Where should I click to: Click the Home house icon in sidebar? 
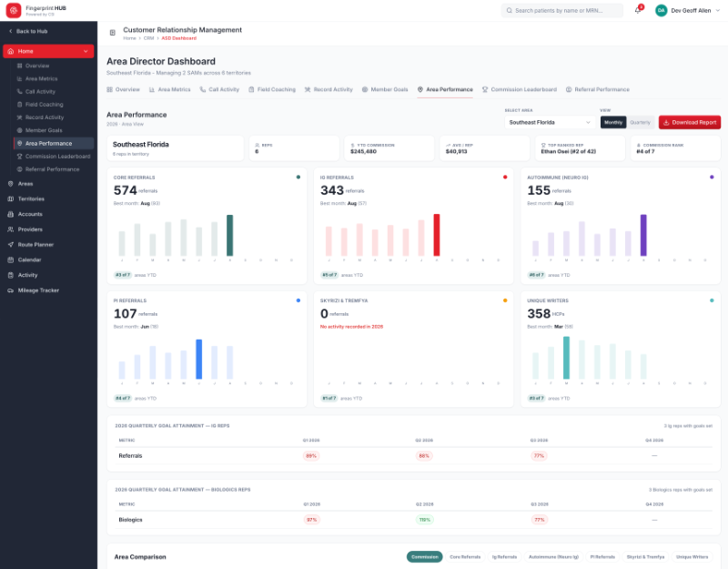tap(11, 51)
